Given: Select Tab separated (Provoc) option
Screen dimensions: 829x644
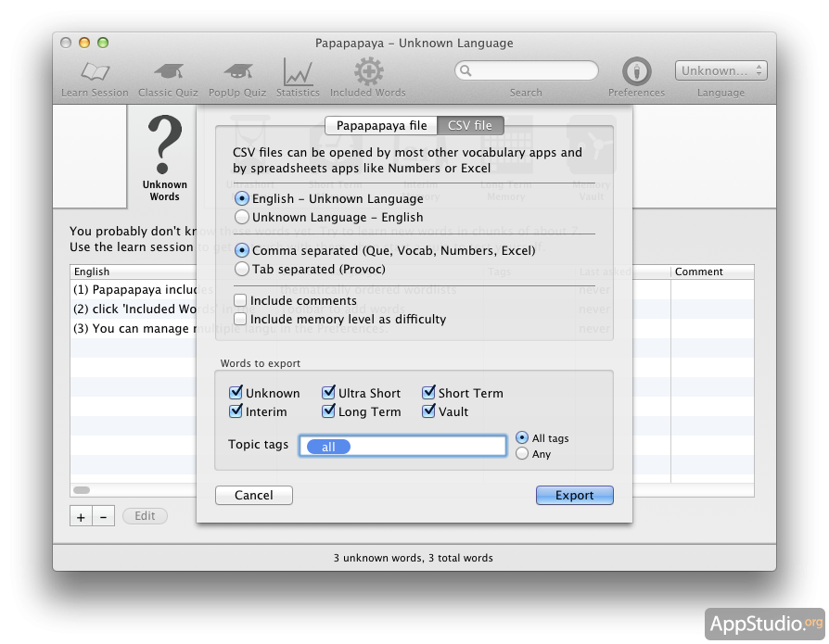Looking at the screenshot, I should tap(242, 270).
